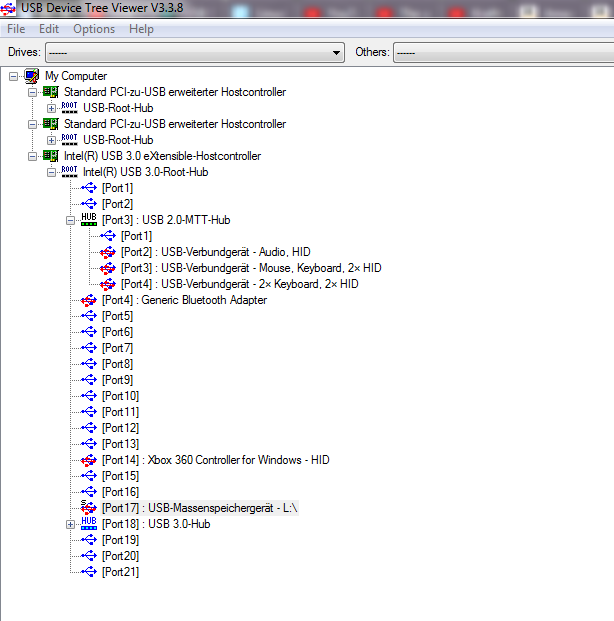Screen dimensions: 614x621
Task: Select the [Port20] entry
Action: pyautogui.click(x=120, y=556)
